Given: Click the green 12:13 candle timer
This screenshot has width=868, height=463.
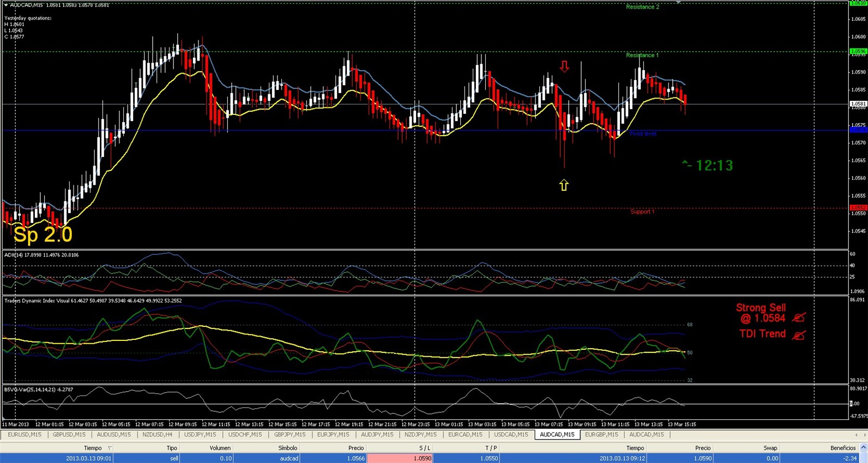Looking at the screenshot, I should [x=708, y=165].
